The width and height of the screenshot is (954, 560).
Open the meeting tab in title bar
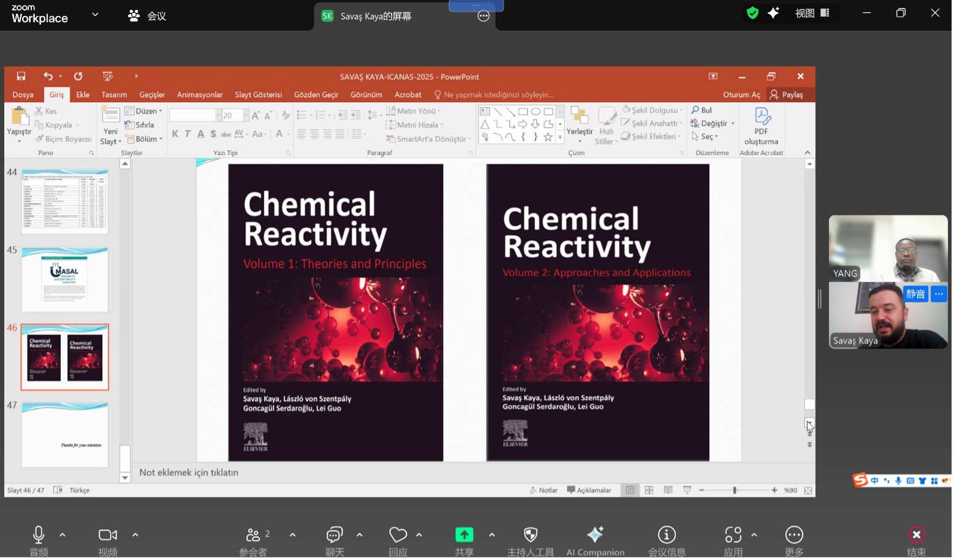pyautogui.click(x=147, y=16)
